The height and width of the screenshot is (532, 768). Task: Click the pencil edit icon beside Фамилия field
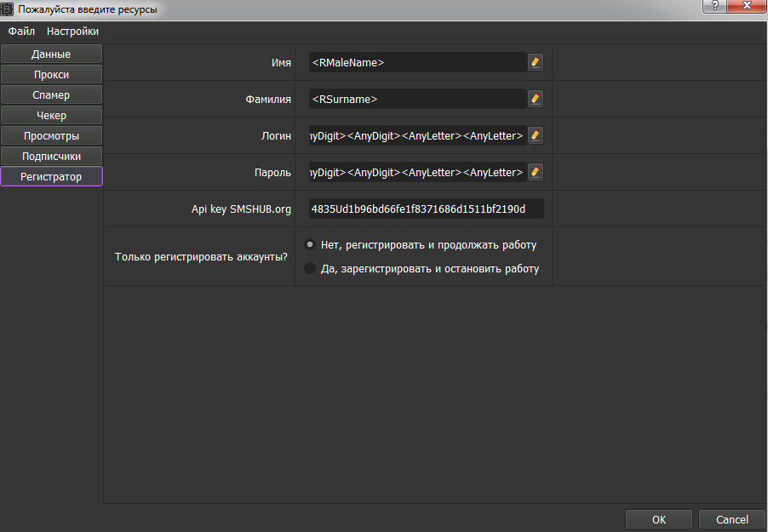pos(536,99)
